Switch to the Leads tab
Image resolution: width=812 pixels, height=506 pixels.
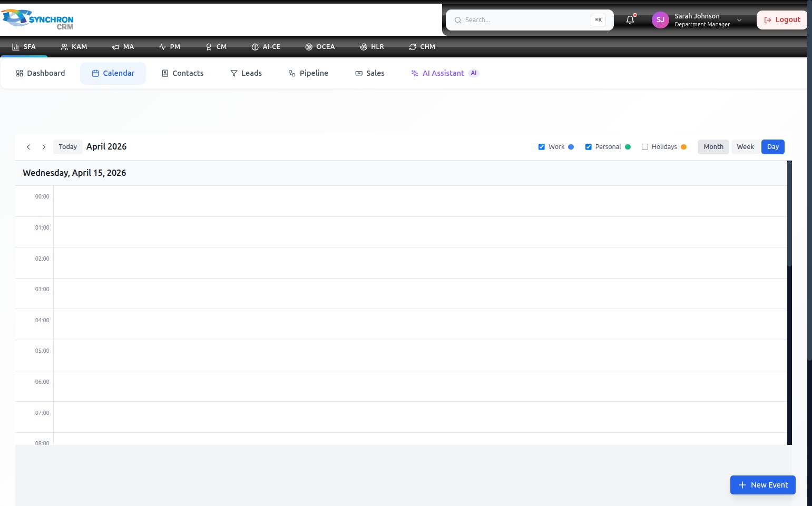(x=246, y=73)
